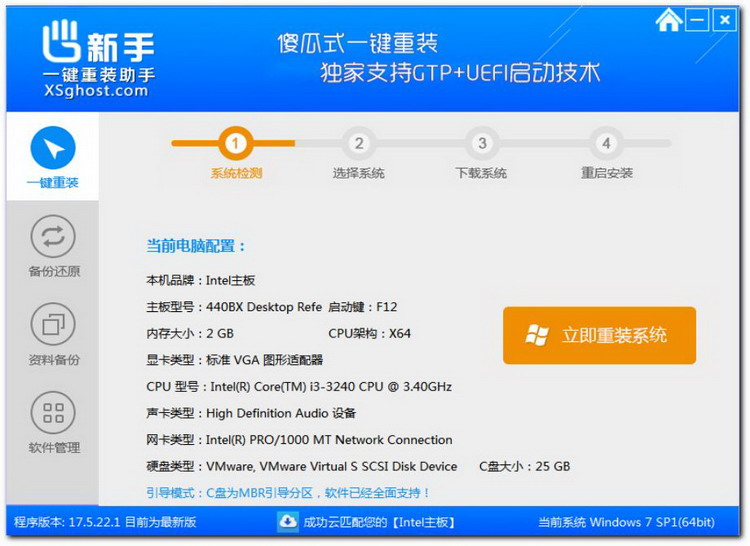Viewport: 750px width, 546px height.
Task: Click the 主板型号 440BX Desktop text
Action: pos(234,307)
